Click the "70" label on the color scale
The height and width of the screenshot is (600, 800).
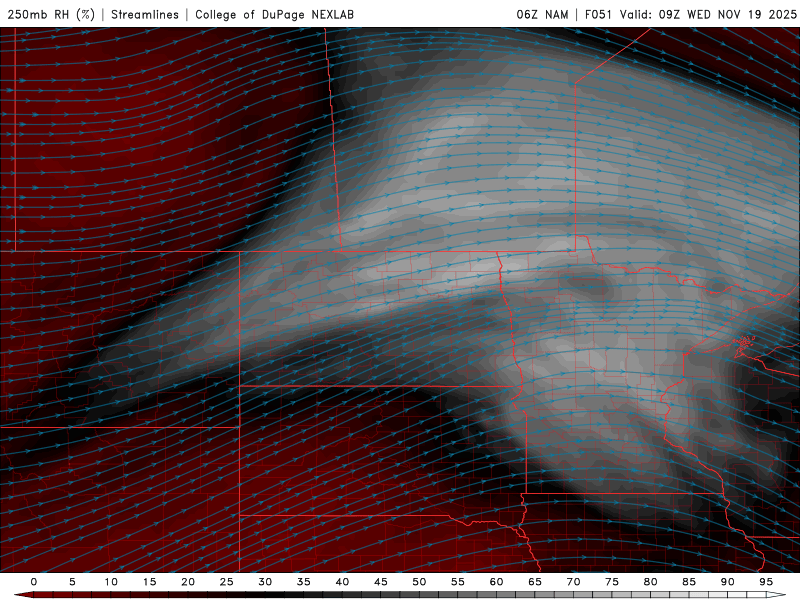pos(573,582)
